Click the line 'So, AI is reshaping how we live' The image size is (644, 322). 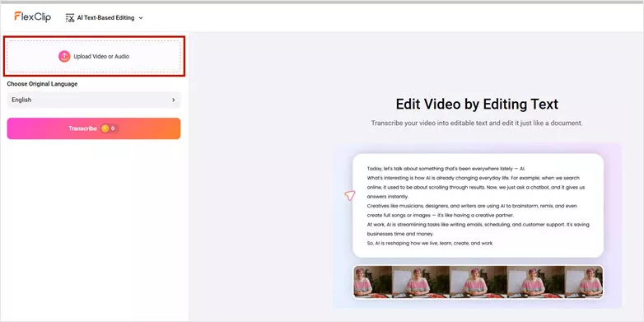tap(430, 243)
